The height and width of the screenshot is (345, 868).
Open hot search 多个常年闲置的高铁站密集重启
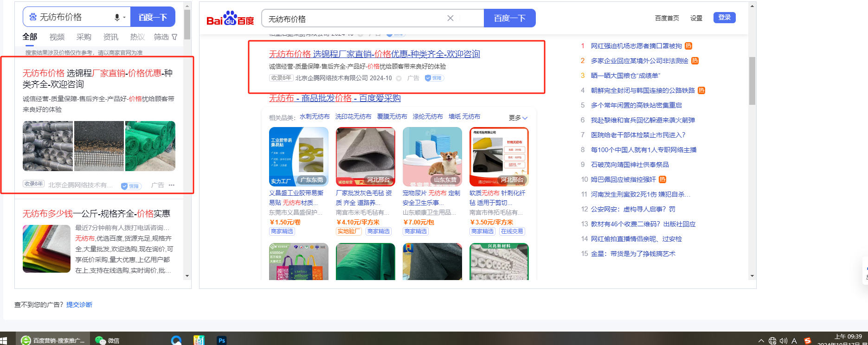(637, 105)
